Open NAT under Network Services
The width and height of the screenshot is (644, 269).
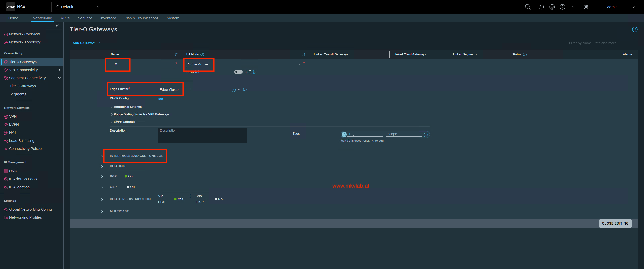pos(13,132)
